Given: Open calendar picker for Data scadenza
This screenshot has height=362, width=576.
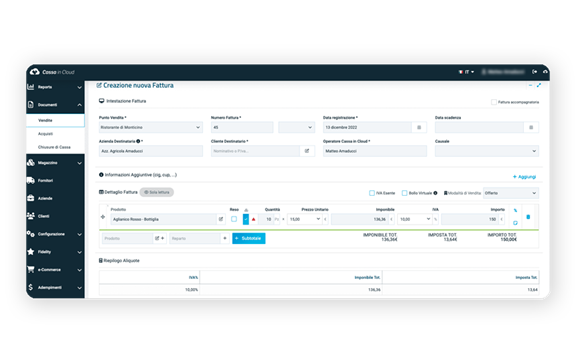Looking at the screenshot, I should click(x=531, y=128).
